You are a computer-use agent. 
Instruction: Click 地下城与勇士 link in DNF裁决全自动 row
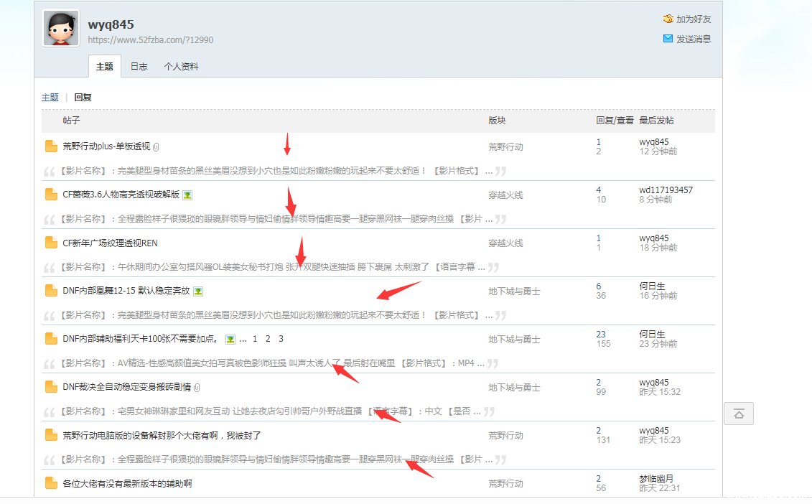(514, 388)
